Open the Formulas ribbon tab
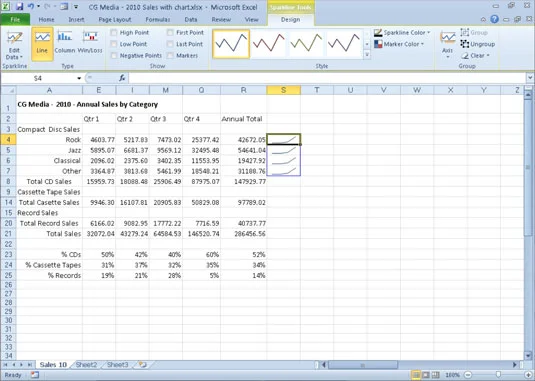Image resolution: width=535 pixels, height=381 pixels. [x=158, y=20]
